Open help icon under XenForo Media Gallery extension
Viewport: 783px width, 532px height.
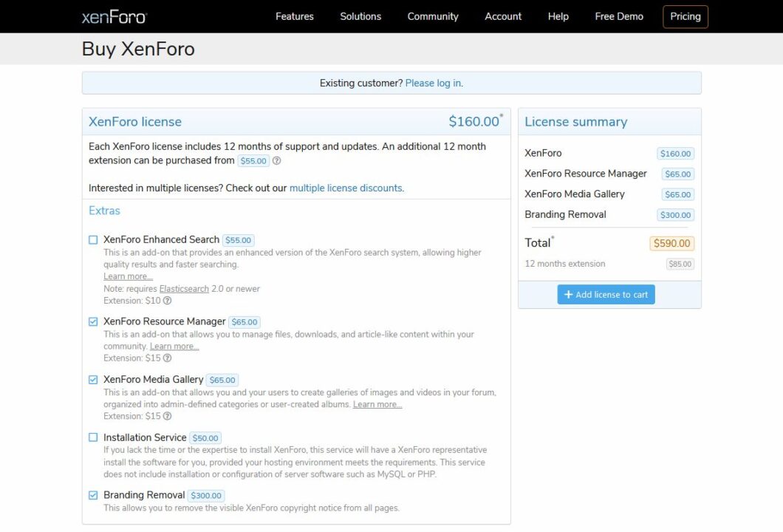168,416
